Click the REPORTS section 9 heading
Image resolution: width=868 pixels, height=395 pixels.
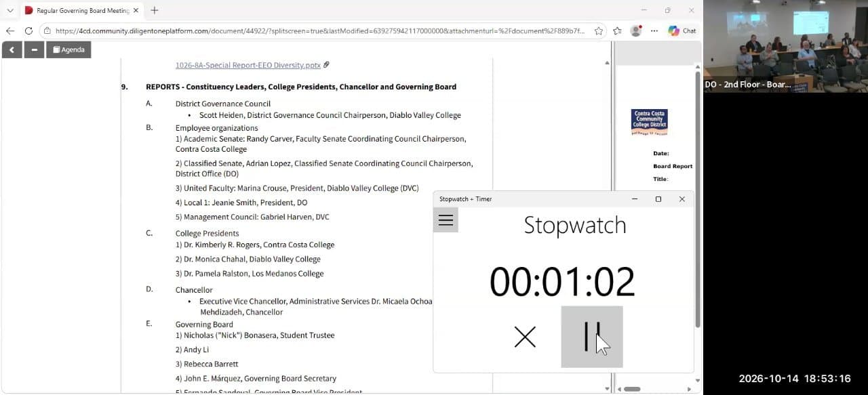click(x=301, y=87)
